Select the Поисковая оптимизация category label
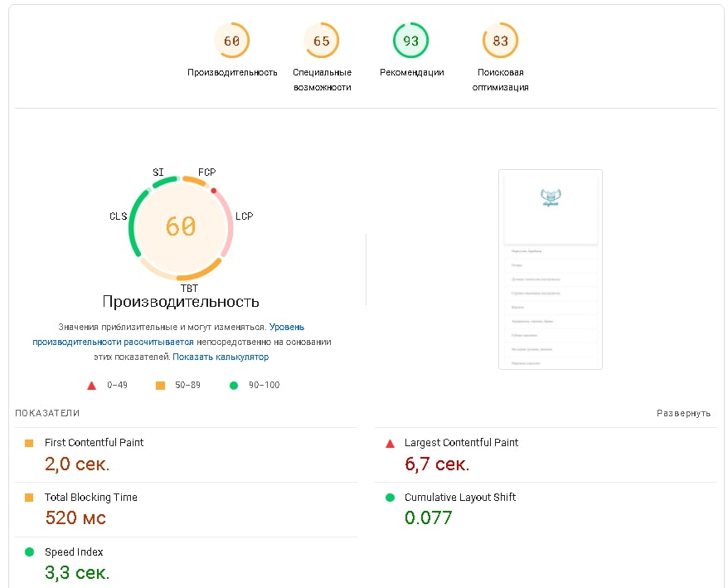Viewport: 728px width, 588px height. point(500,80)
